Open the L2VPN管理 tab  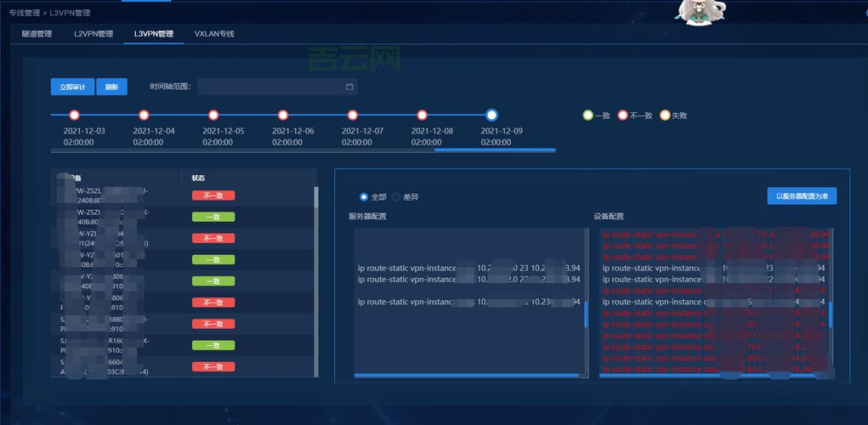[x=94, y=34]
